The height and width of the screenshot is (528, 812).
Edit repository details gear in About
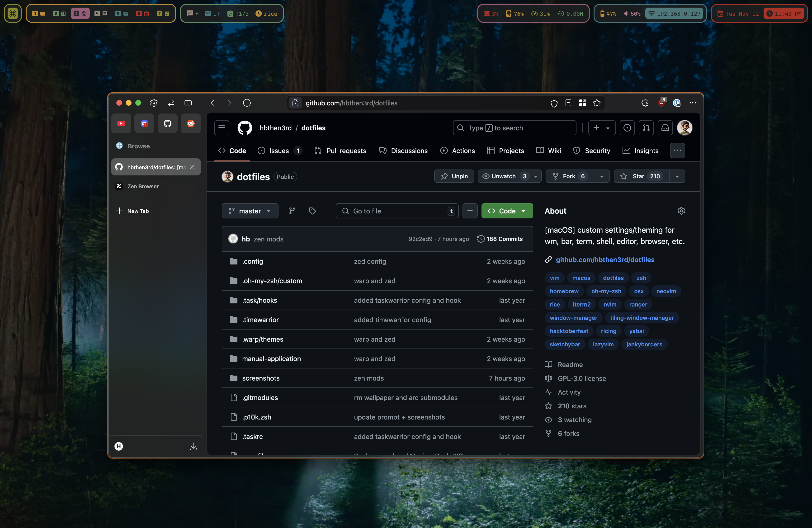click(681, 211)
